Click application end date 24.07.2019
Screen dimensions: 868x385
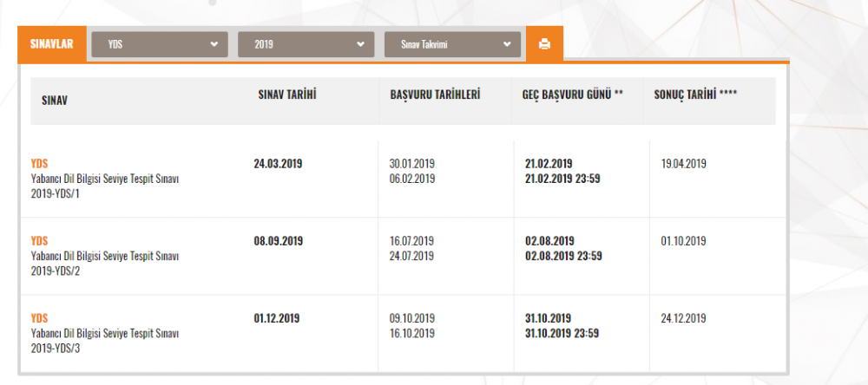pos(411,256)
